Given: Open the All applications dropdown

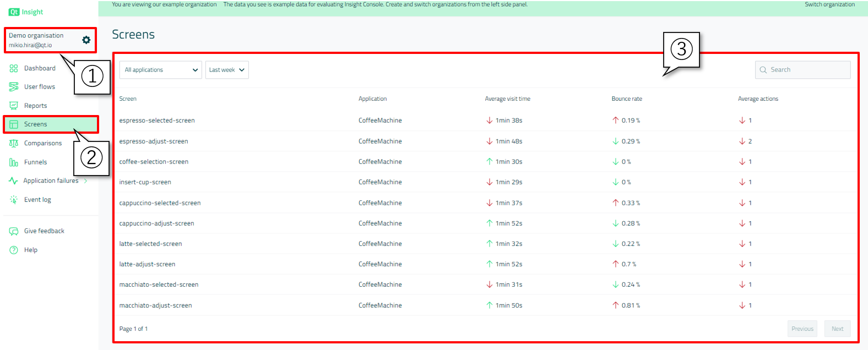Looking at the screenshot, I should [161, 70].
